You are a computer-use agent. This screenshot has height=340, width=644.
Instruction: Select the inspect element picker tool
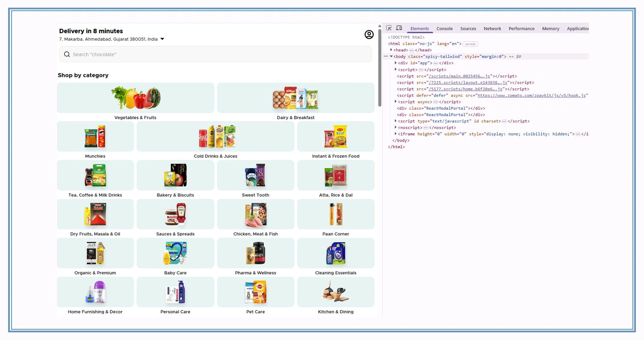(389, 27)
